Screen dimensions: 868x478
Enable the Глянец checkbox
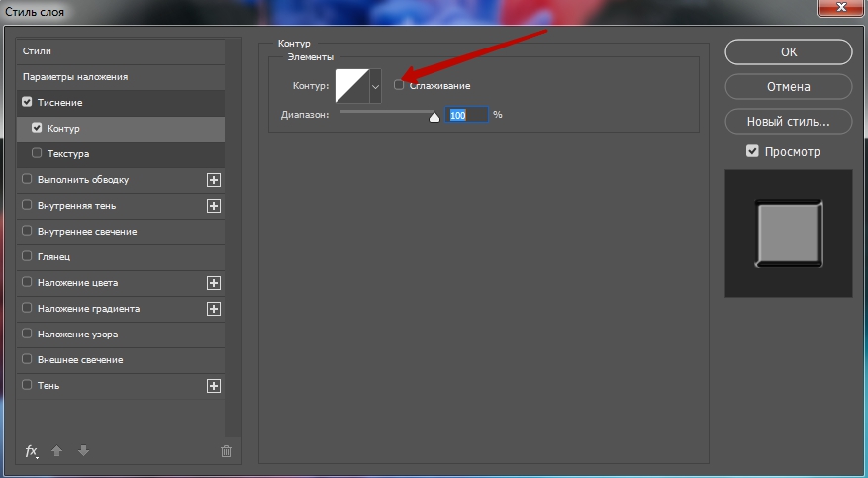click(x=27, y=256)
